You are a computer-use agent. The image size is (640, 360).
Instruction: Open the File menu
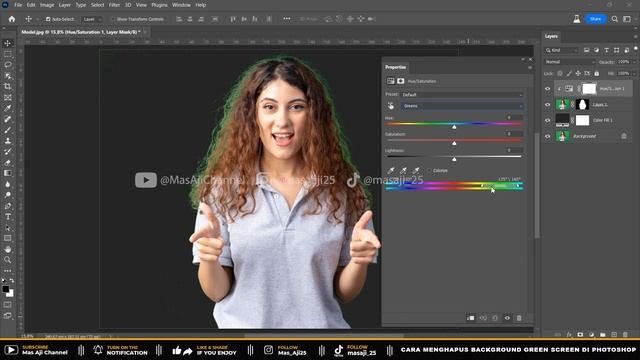[18, 5]
